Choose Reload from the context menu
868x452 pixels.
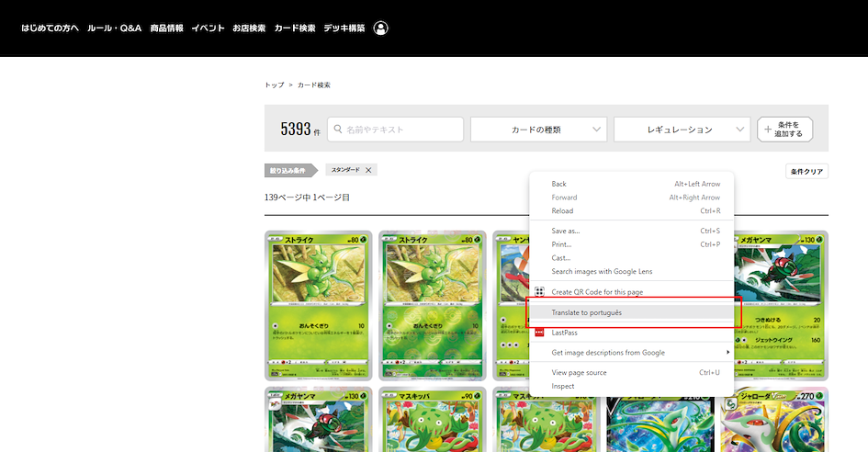point(632,211)
